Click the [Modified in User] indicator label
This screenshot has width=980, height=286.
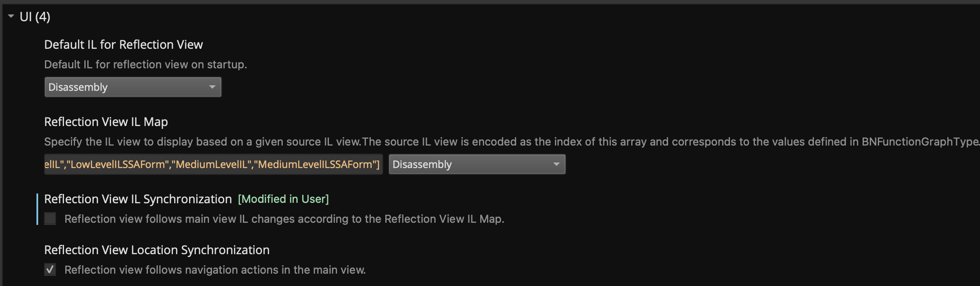tap(283, 199)
